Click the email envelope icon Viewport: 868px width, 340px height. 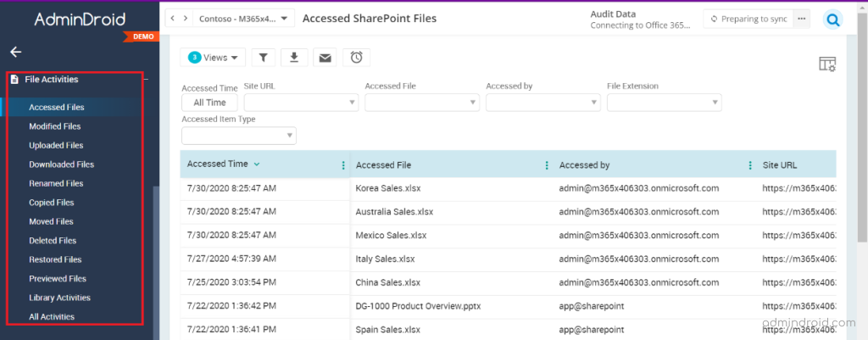325,57
